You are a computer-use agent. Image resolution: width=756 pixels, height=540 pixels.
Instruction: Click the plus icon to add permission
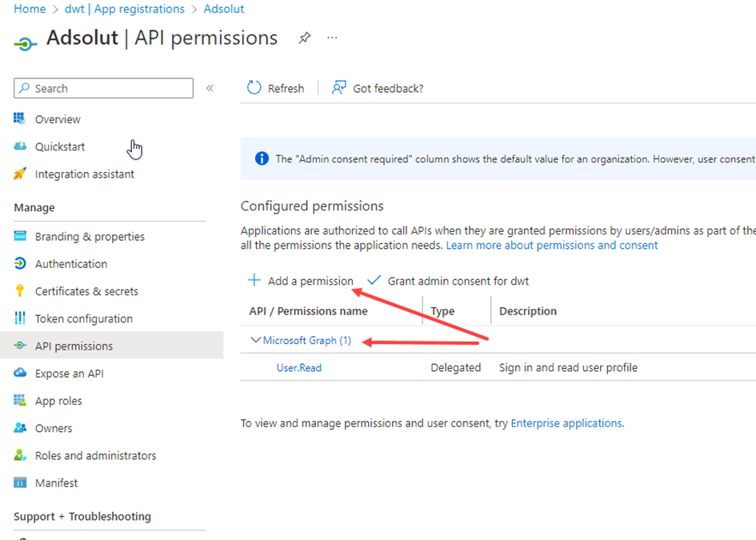tap(254, 281)
